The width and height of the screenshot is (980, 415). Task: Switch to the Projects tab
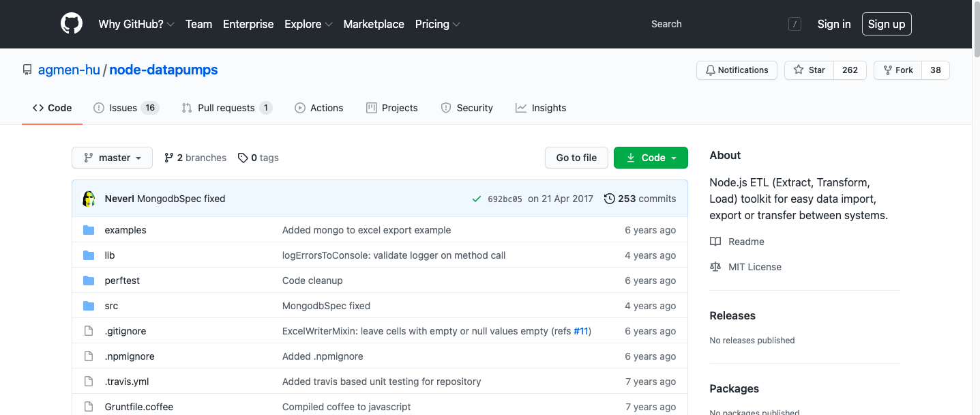[392, 108]
